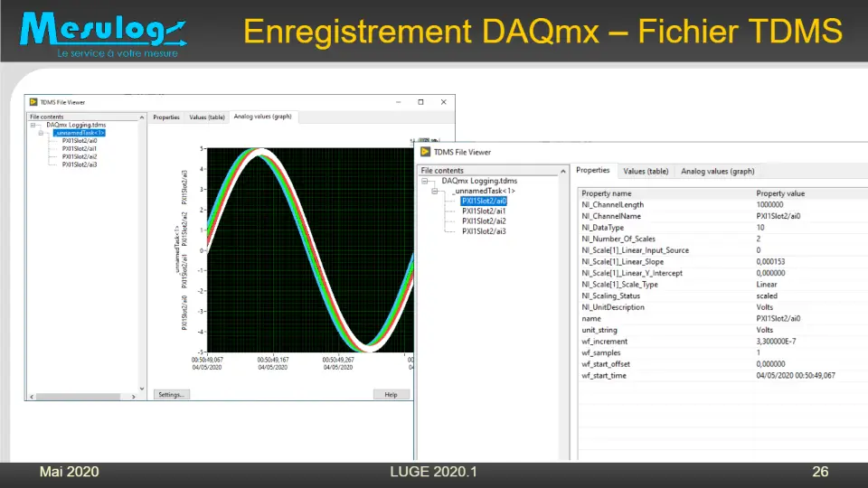Select _unnamedTask<1> group in front window

tap(485, 191)
